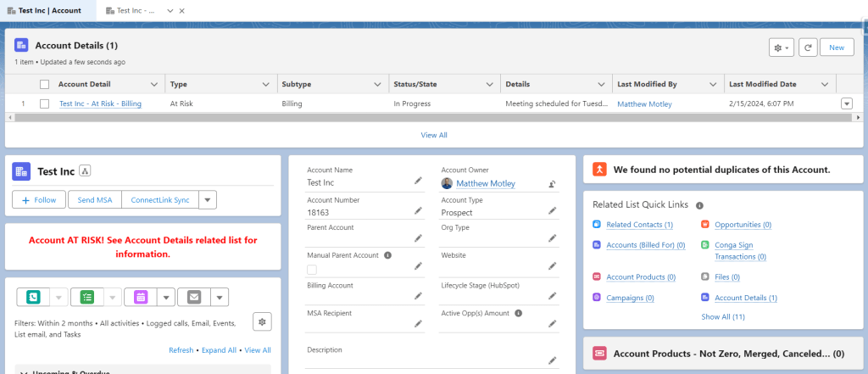Edit the Website pencil icon
The height and width of the screenshot is (374, 868).
click(x=552, y=266)
